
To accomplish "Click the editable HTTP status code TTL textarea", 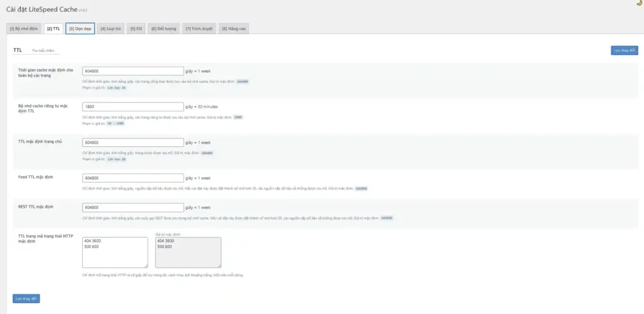I will 115,252.
